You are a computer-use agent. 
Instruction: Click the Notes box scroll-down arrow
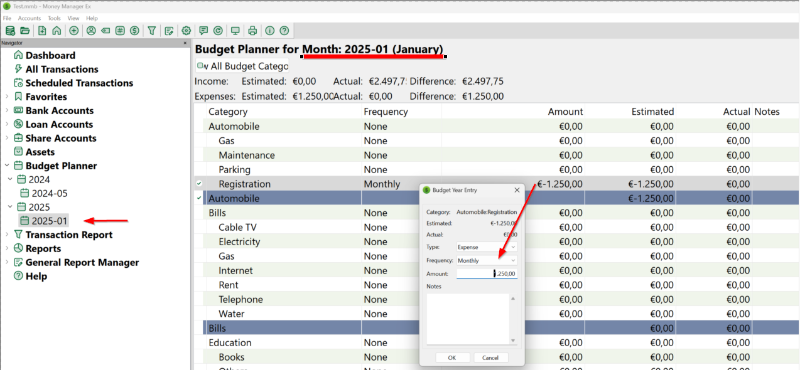coord(513,340)
